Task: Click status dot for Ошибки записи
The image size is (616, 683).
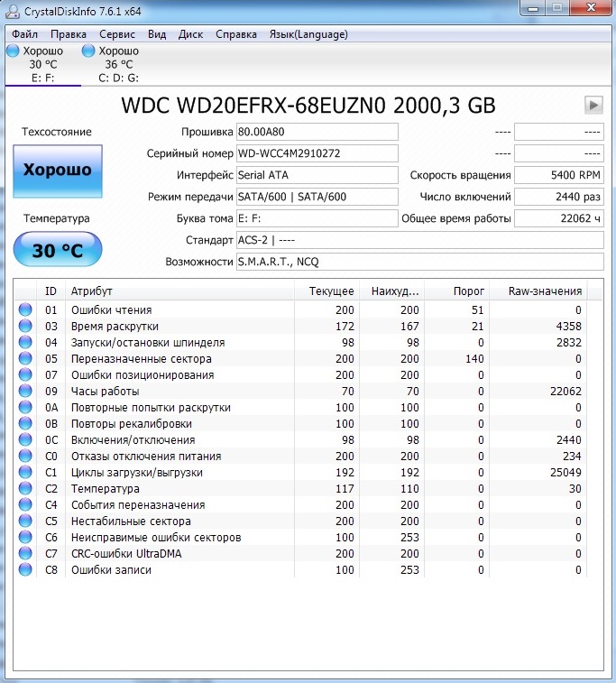Action: [x=25, y=569]
